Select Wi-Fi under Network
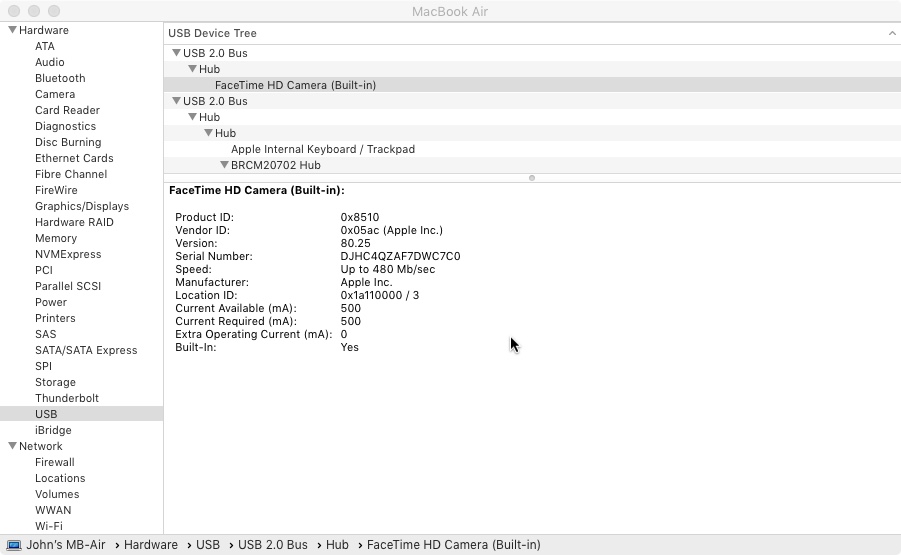The width and height of the screenshot is (901, 555). [x=49, y=526]
